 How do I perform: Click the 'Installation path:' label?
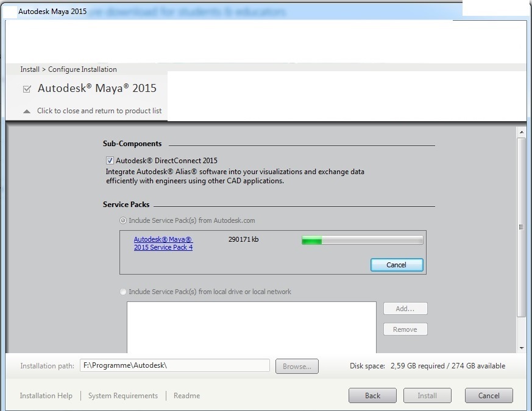[47, 366]
